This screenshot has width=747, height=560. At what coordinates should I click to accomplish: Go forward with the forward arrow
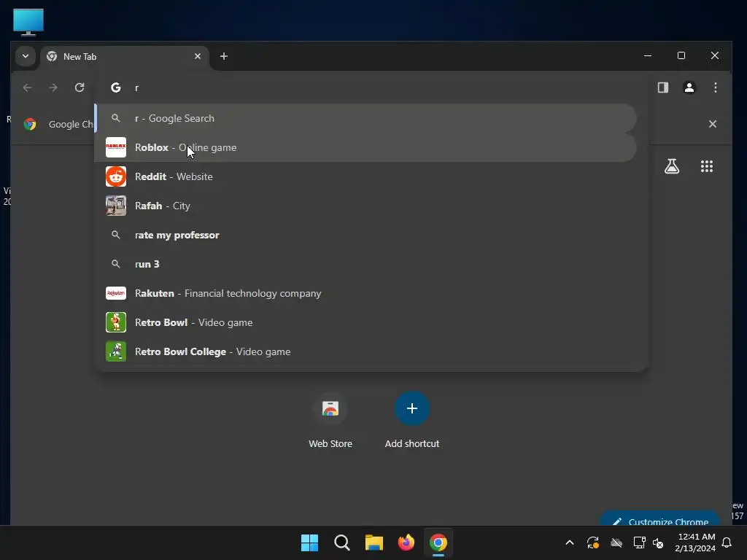pyautogui.click(x=53, y=87)
